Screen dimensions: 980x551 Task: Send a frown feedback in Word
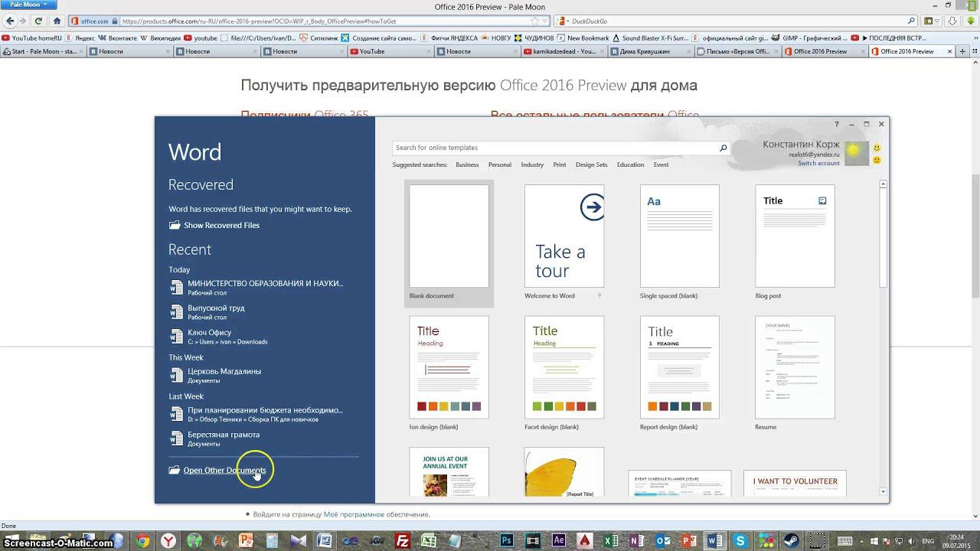point(877,160)
